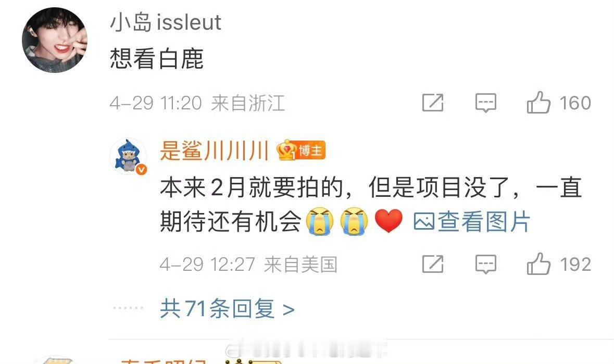Viewport: 614px width, 364px height.
Task: Repost 是鲨川川川's reply via share icon
Action: click(x=433, y=264)
